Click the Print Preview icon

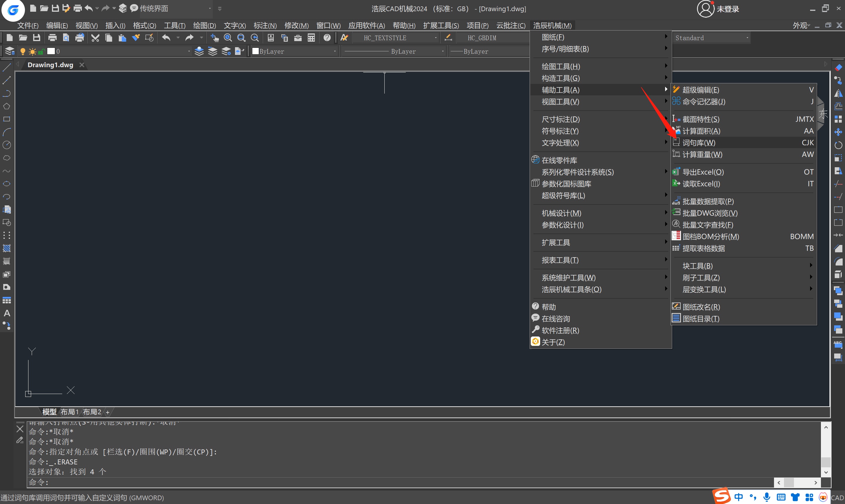tap(66, 38)
